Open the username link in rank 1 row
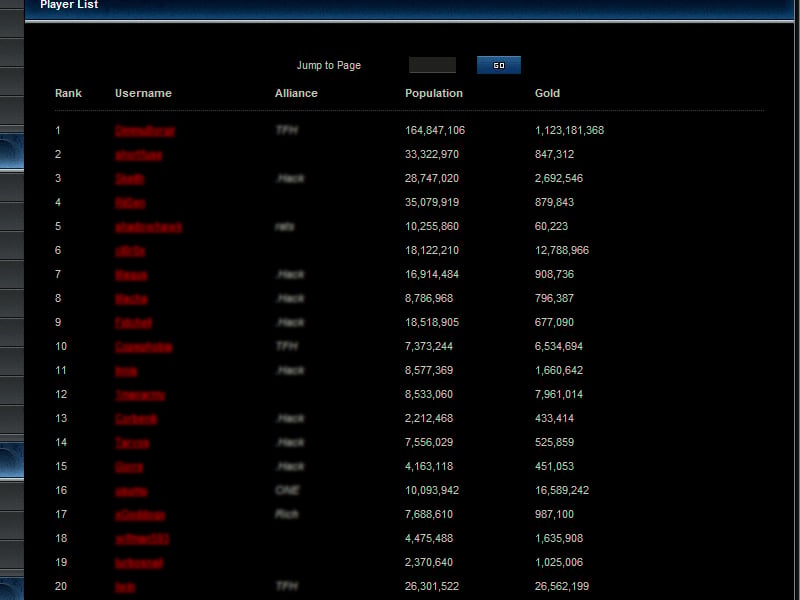The height and width of the screenshot is (600, 800). (x=145, y=131)
